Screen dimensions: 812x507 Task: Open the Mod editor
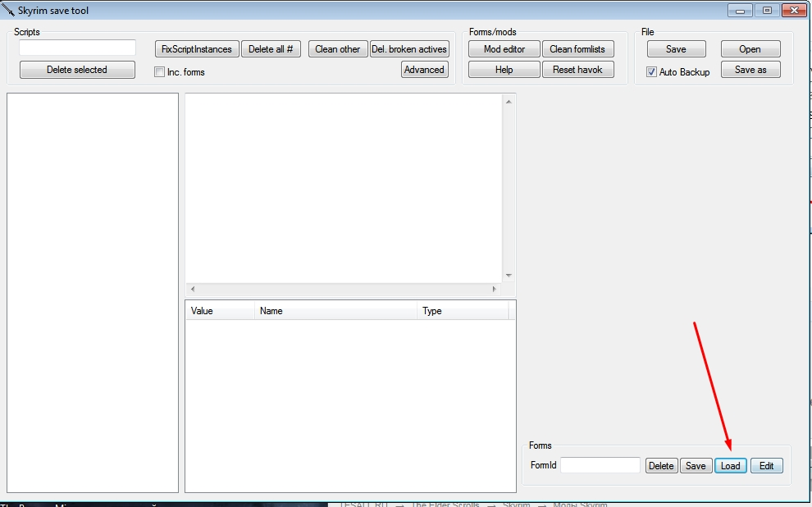504,49
